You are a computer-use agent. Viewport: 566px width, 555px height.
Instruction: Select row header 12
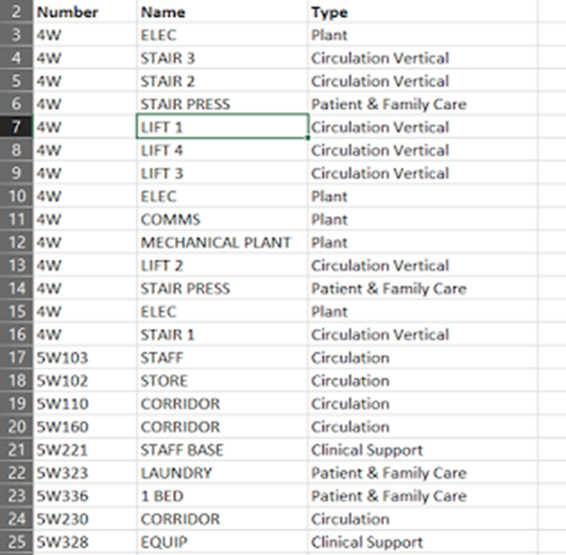pos(16,242)
